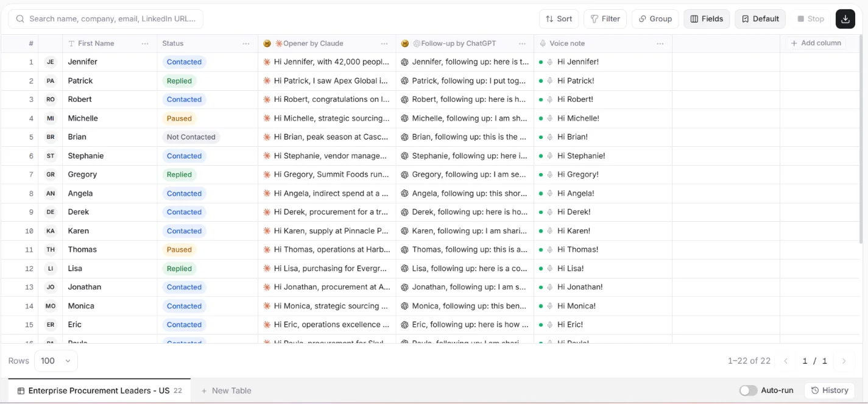Click the AN avatar for Angela

click(x=51, y=193)
